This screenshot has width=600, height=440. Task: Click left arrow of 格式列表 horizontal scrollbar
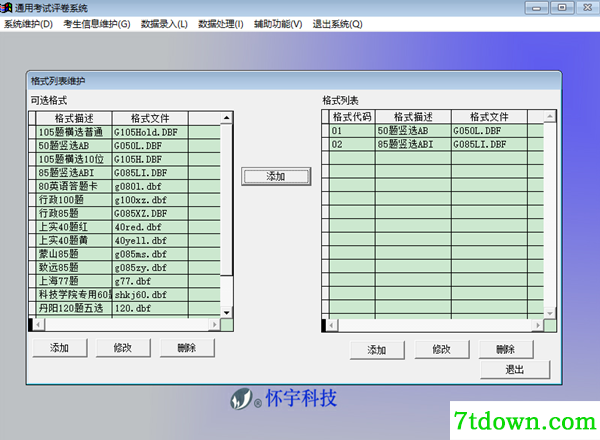(x=331, y=326)
